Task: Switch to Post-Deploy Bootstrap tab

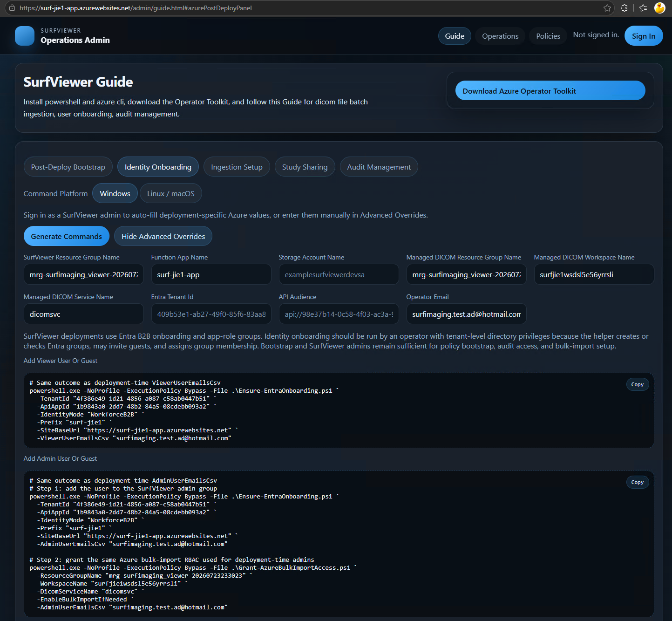Action: 68,167
